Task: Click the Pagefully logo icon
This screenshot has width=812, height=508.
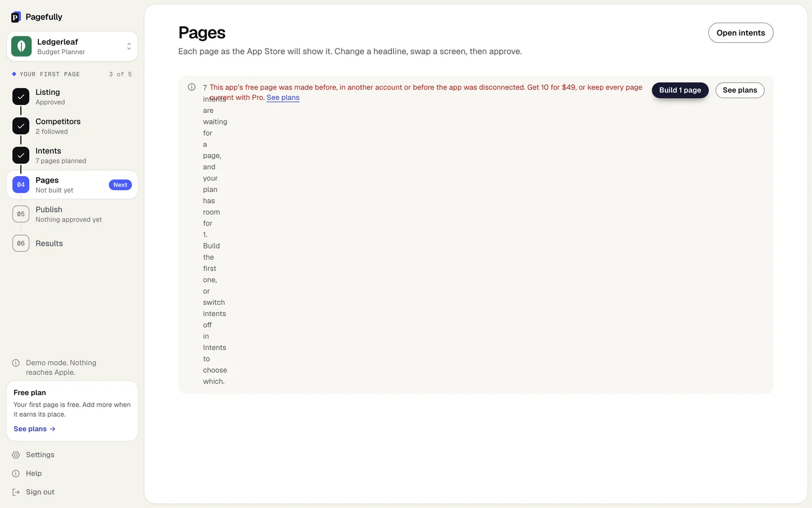Action: [x=16, y=17]
